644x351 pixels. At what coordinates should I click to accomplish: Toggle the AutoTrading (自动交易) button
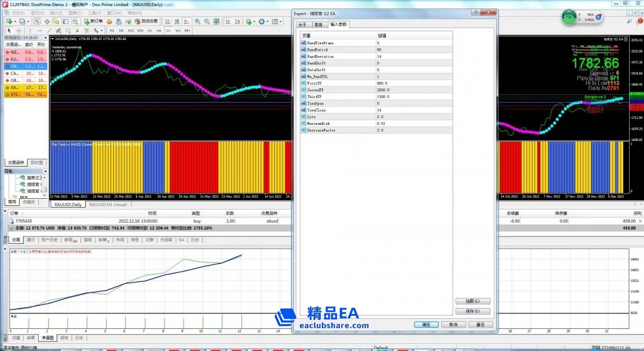coord(144,21)
